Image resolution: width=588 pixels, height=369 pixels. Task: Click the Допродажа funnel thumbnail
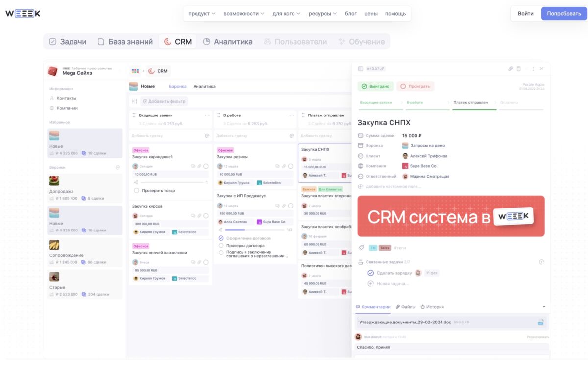pos(54,181)
